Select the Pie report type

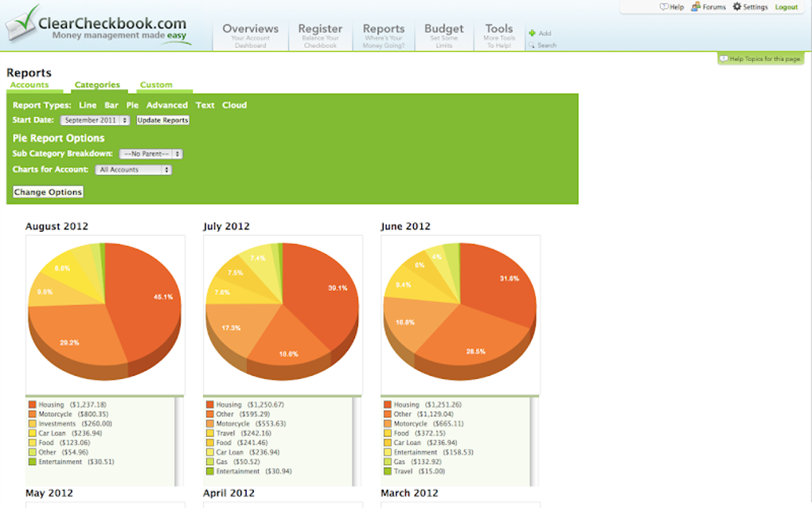click(x=132, y=105)
